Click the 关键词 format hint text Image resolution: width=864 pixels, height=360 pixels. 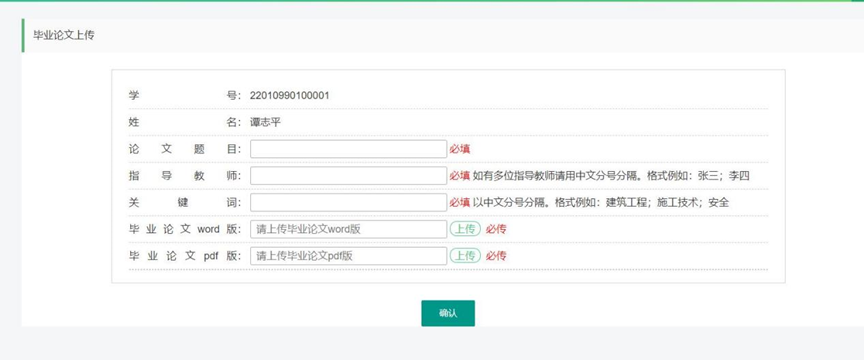(x=601, y=202)
